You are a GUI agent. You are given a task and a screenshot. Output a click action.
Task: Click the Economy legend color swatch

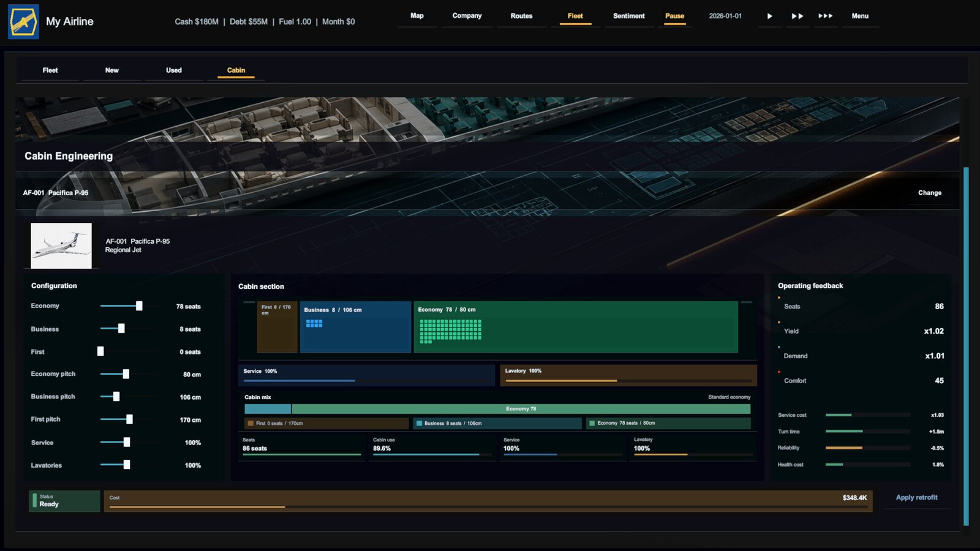coord(592,423)
